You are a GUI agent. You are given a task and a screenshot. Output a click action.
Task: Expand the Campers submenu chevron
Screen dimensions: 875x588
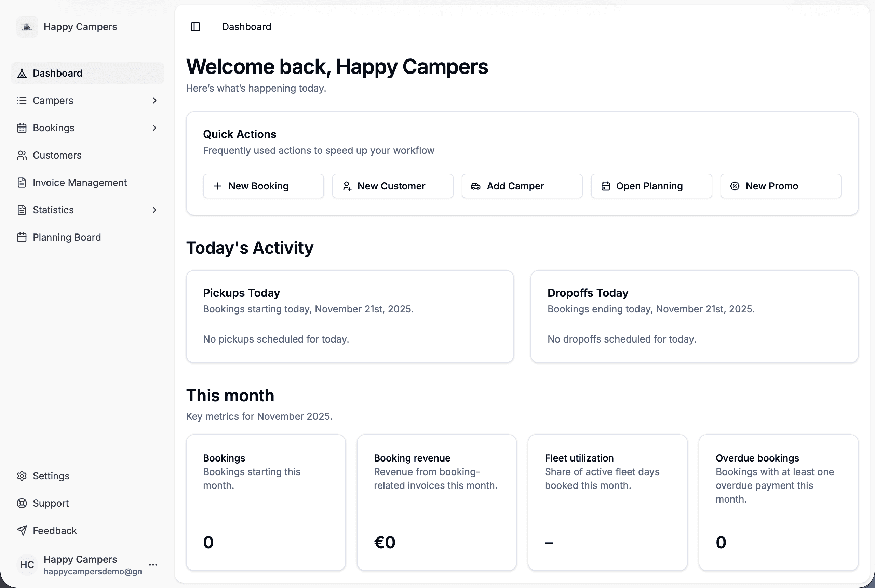(154, 101)
